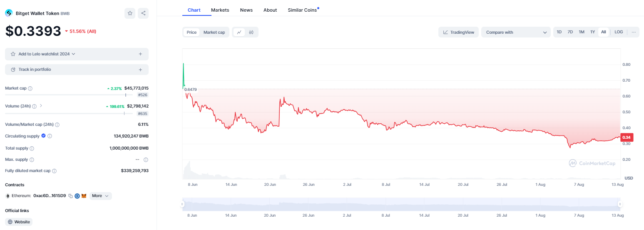Open chart more options ellipsis
This screenshot has width=644, height=230.
pyautogui.click(x=634, y=32)
